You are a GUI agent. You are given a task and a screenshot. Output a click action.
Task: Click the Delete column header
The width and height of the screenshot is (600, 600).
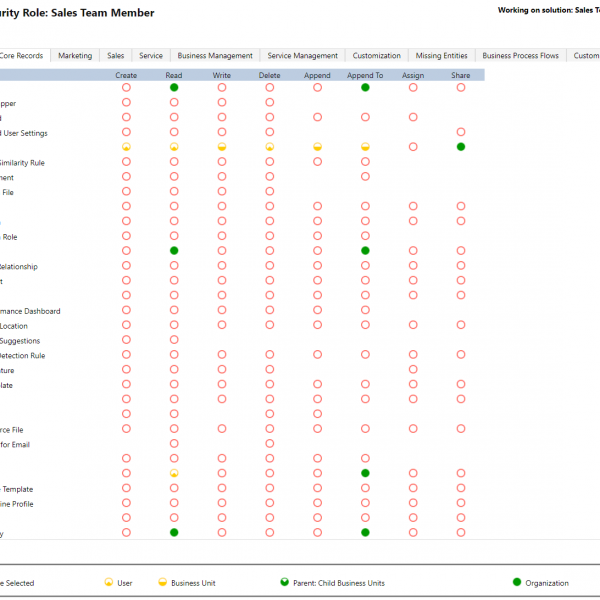click(270, 75)
